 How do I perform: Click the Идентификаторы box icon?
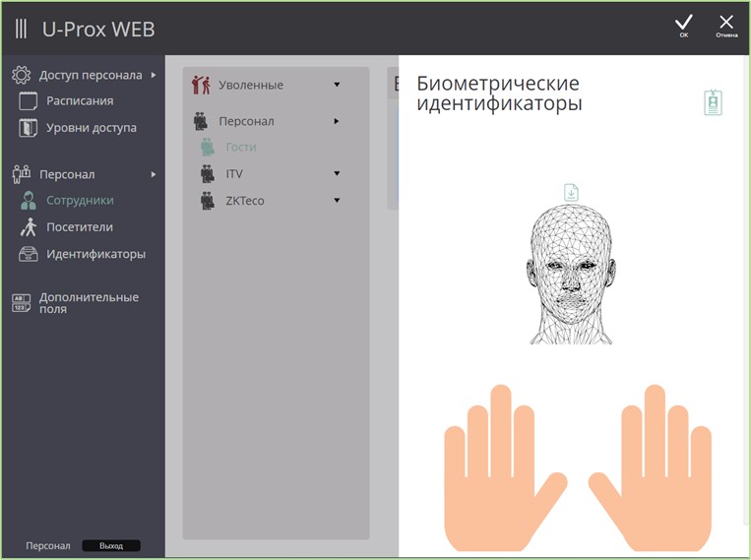29,254
